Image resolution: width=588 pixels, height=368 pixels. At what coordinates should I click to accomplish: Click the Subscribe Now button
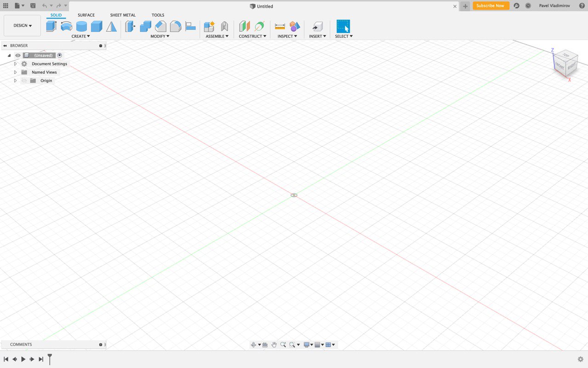point(491,6)
